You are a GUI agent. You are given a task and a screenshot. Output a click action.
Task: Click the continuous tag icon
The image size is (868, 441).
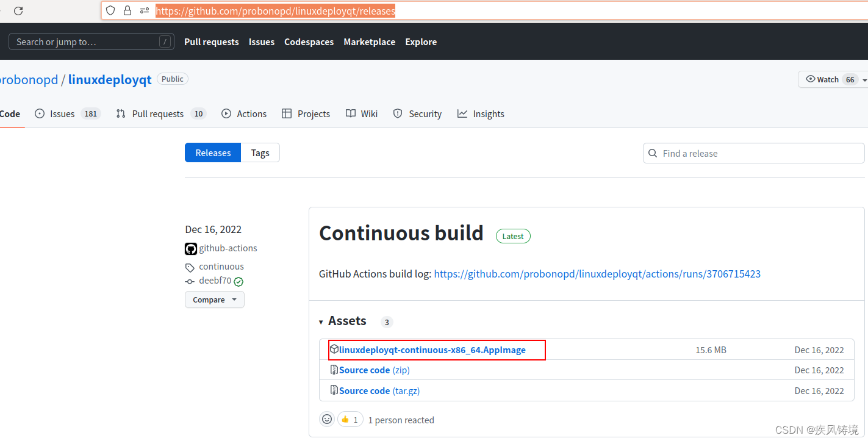coord(190,267)
